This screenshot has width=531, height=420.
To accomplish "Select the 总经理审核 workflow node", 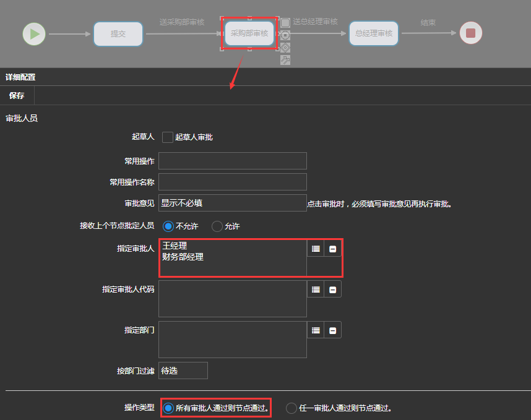I will coord(374,33).
